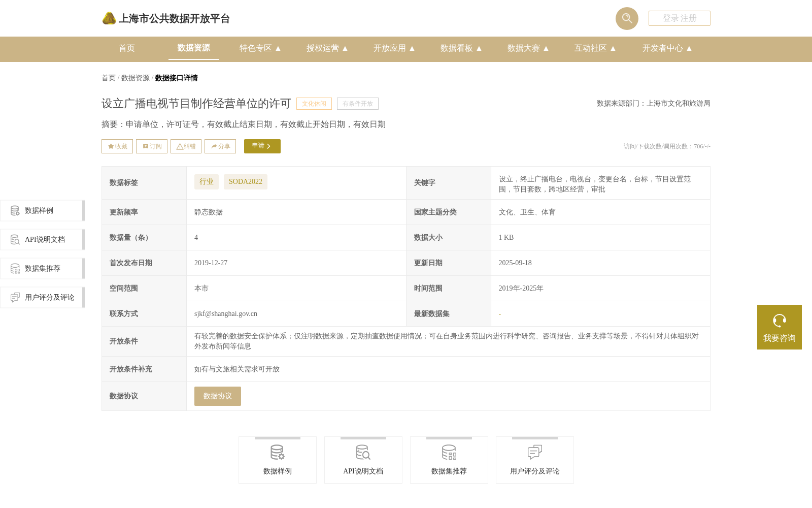Click the headset icon in 我要咨询
812x508 pixels.
pos(780,321)
